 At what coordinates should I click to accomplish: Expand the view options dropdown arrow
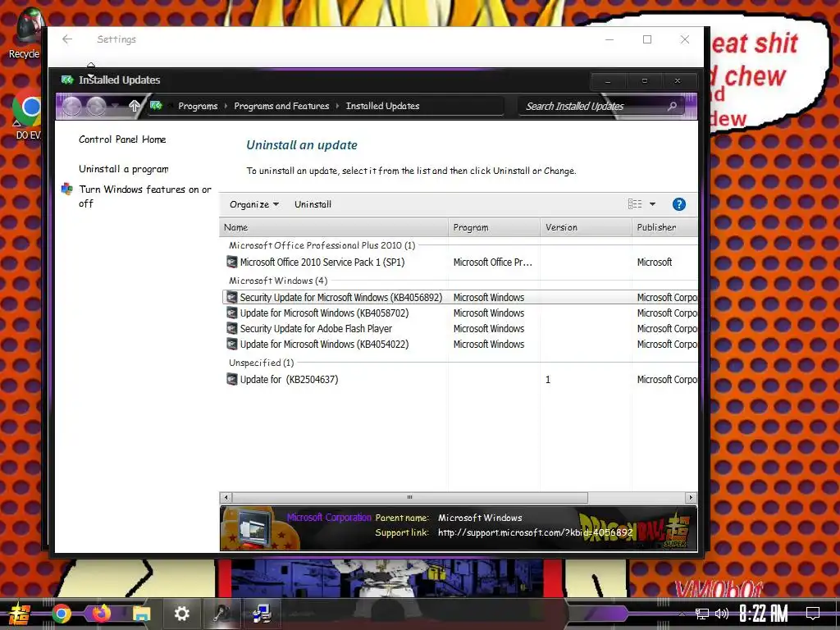[x=652, y=204]
